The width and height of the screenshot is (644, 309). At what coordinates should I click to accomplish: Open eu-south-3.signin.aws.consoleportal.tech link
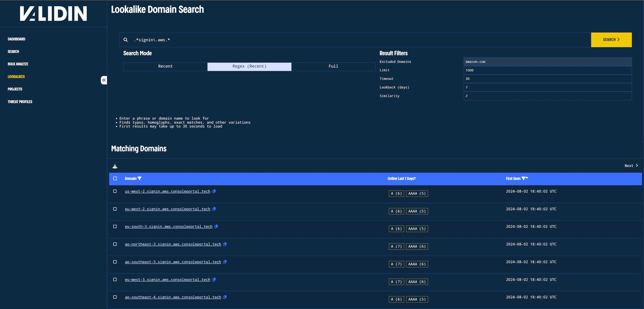(169, 227)
